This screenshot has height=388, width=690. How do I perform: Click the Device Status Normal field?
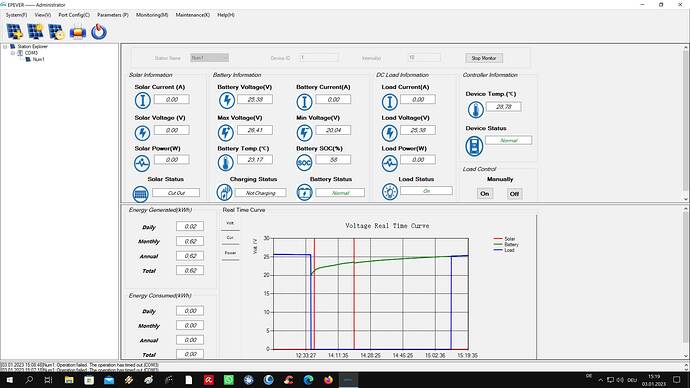(508, 140)
